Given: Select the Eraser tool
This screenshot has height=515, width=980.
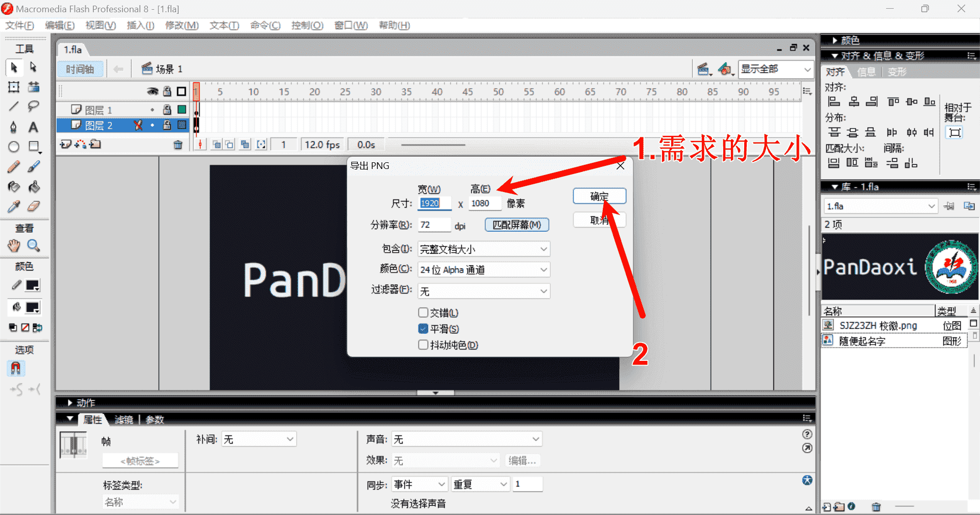Looking at the screenshot, I should tap(33, 207).
